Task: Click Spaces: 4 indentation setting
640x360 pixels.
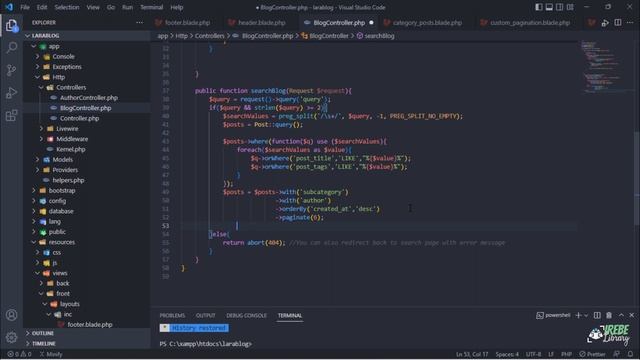Action: (507, 354)
